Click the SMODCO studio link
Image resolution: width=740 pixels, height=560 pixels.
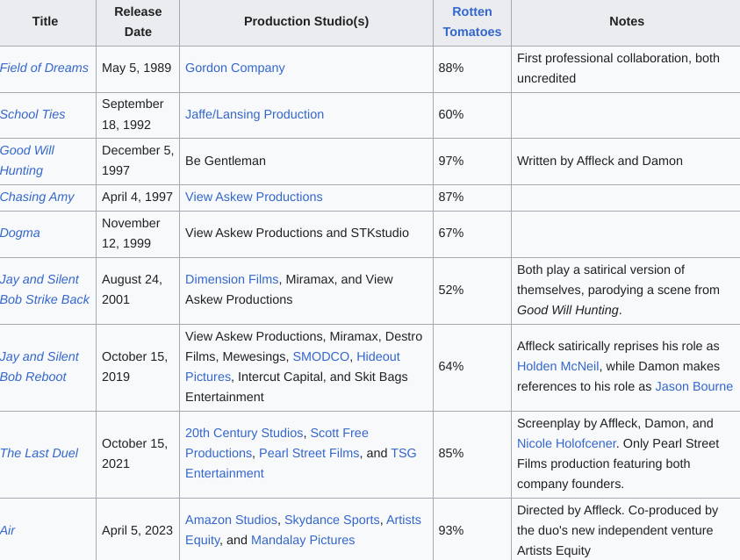[321, 356]
